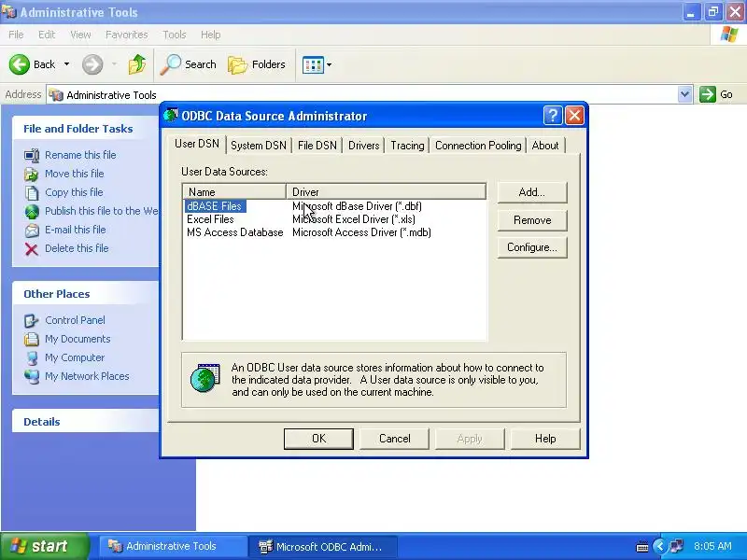Open the Views dropdown arrow
The height and width of the screenshot is (560, 747).
tap(329, 64)
